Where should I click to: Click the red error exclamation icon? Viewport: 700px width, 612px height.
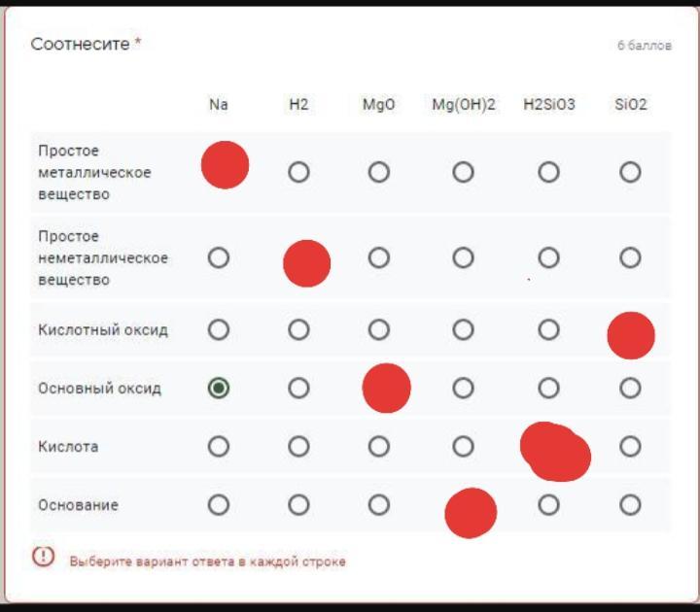[x=44, y=557]
